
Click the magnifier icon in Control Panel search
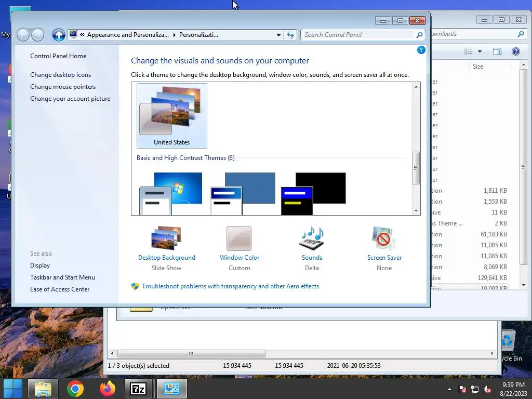coord(419,35)
